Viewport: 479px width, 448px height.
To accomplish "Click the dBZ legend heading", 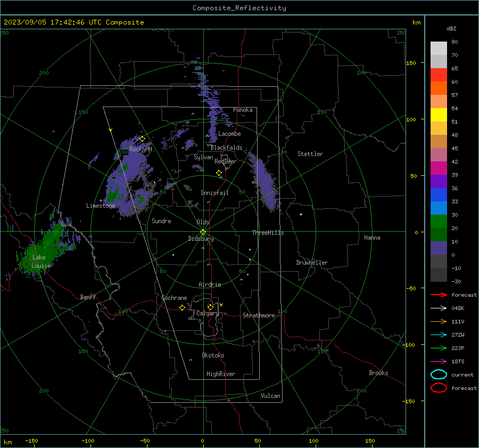I will 451,29.
